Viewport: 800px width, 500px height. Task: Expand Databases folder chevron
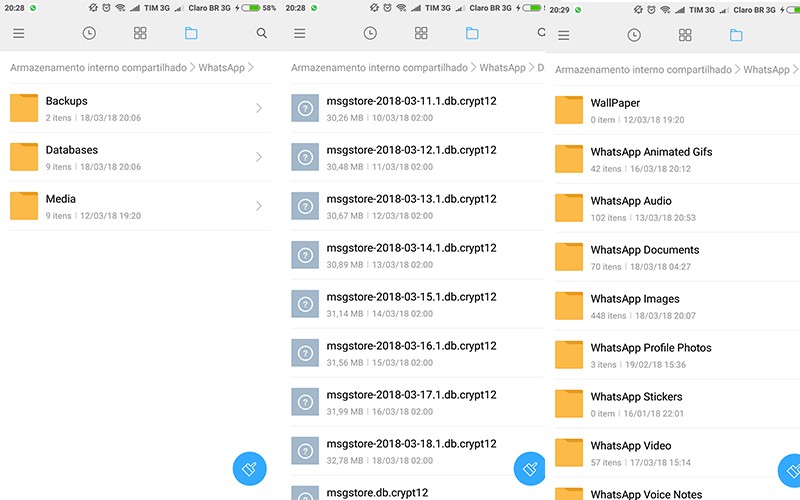point(259,157)
